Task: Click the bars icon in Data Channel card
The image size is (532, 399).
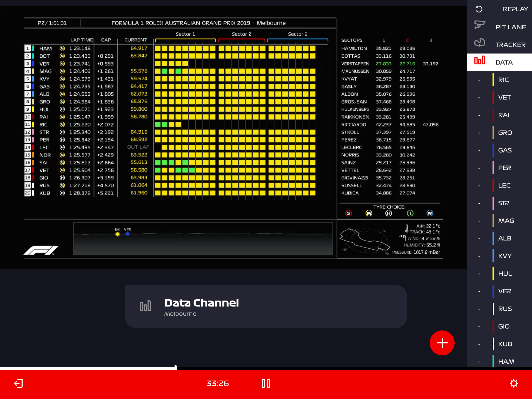Action: (x=145, y=306)
